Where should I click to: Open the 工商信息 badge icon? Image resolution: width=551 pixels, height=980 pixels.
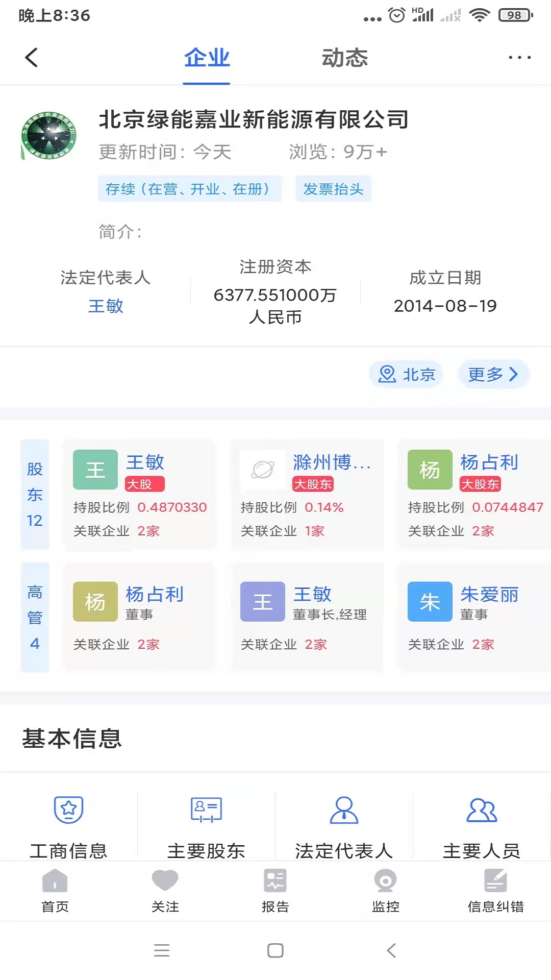click(69, 810)
